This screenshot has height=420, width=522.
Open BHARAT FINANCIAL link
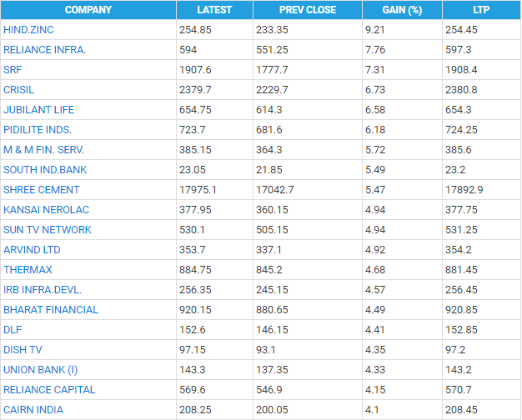51,309
